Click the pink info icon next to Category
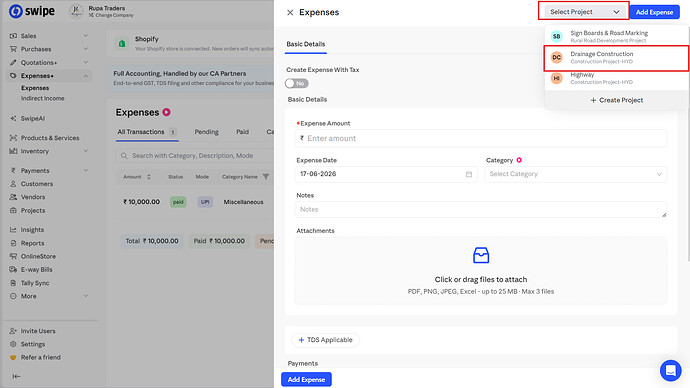The image size is (690, 388). point(519,160)
